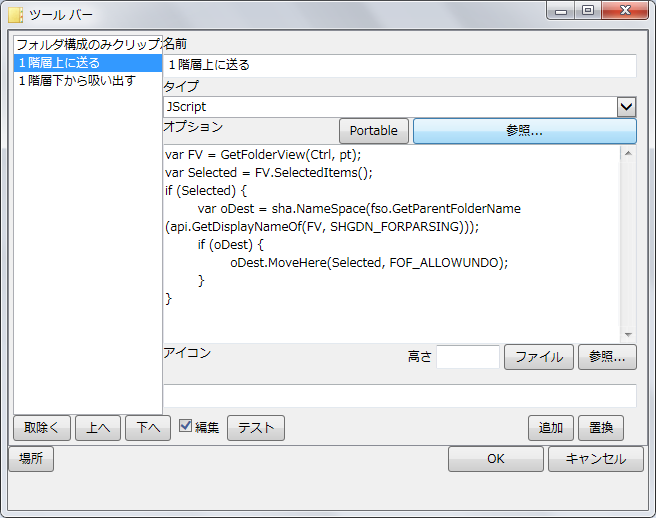
Task: Click script scrollbar down arrow
Action: tap(628, 334)
